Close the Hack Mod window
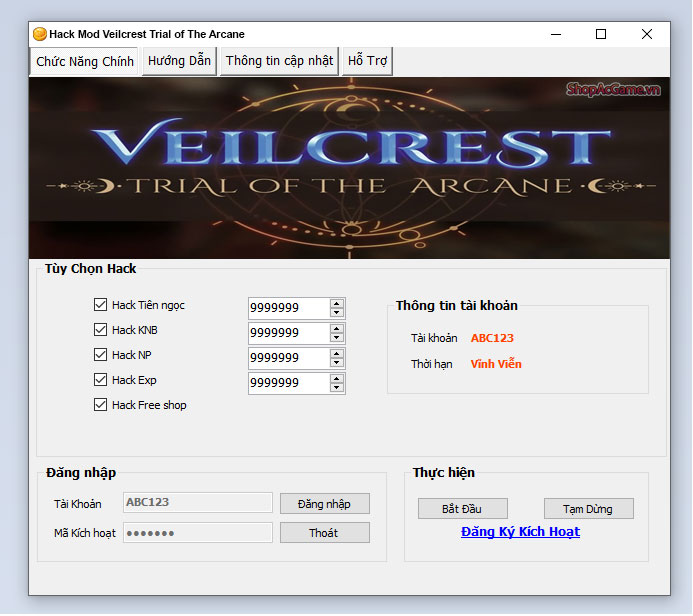The height and width of the screenshot is (616, 693). click(x=647, y=34)
